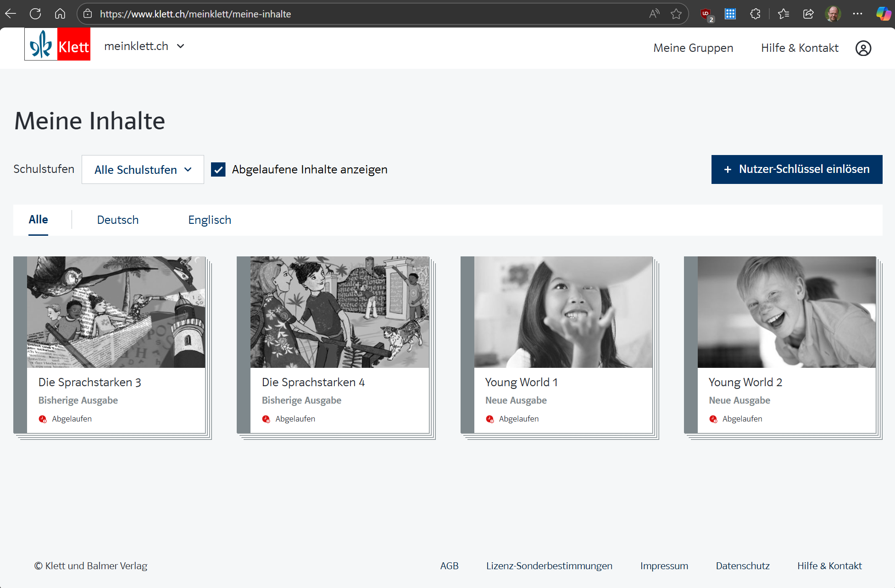Screen dimensions: 895x588
Task: Open the uBlock Origin extension icon
Action: tap(706, 14)
